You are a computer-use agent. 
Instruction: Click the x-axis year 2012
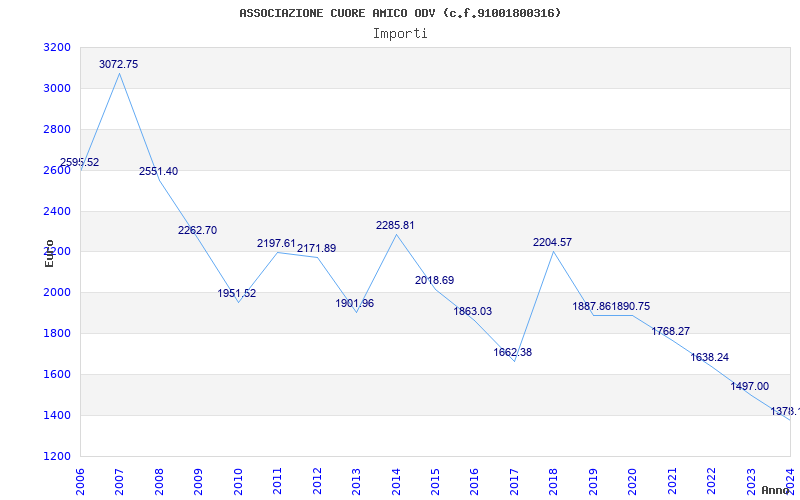tap(317, 481)
